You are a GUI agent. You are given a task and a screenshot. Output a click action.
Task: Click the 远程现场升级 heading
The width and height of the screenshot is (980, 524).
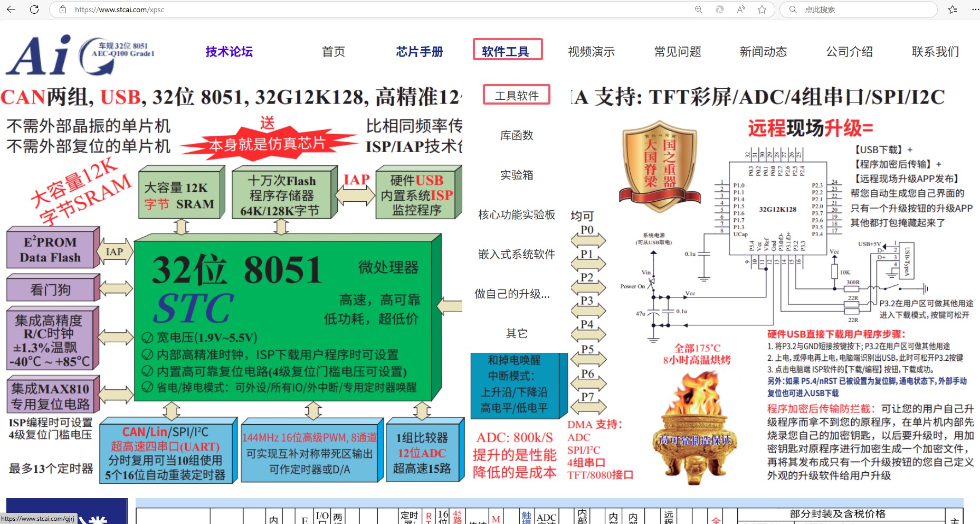tap(810, 128)
